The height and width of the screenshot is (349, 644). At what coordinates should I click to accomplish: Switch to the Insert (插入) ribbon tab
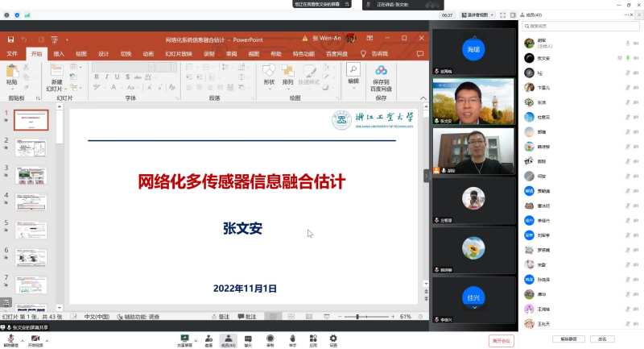[x=59, y=54]
